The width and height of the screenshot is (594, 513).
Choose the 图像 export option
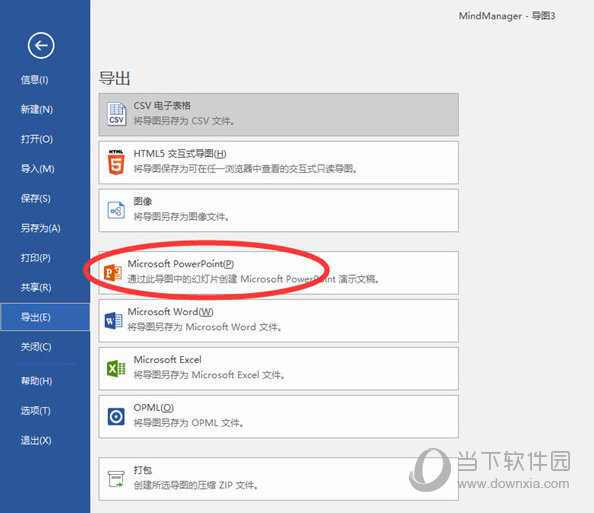pyautogui.click(x=278, y=210)
